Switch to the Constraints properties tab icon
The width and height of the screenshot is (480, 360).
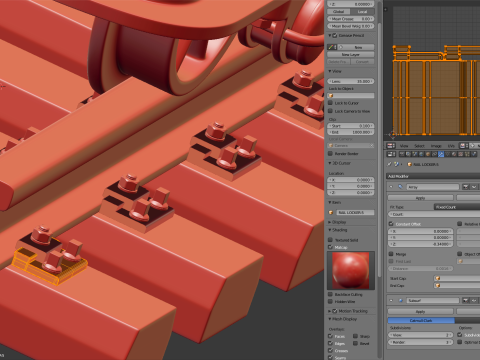(x=434, y=154)
